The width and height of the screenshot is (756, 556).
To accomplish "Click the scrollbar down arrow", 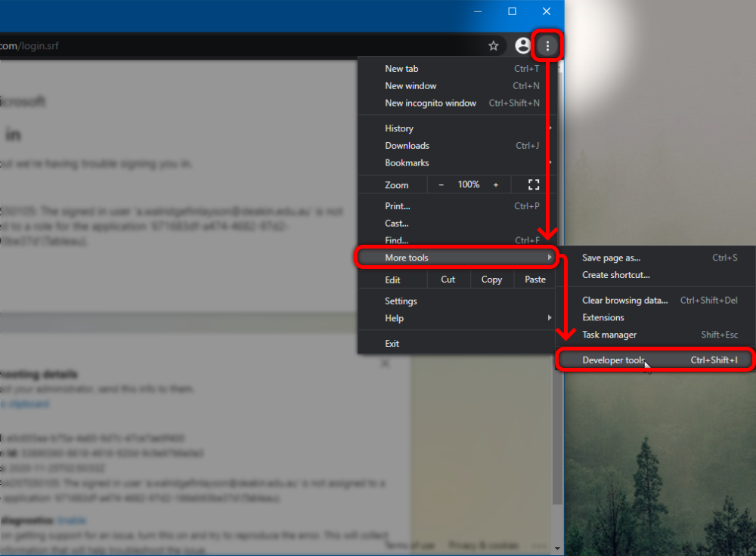I will (557, 548).
